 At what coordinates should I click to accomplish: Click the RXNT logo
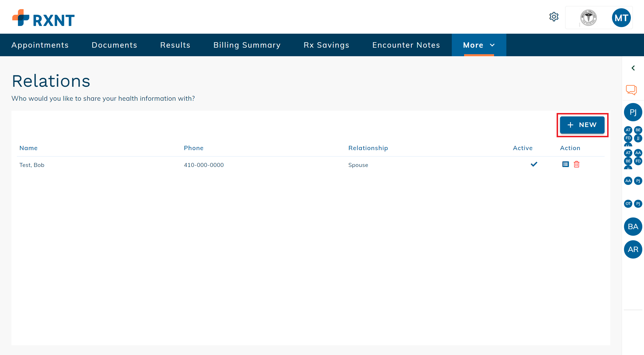(x=43, y=18)
